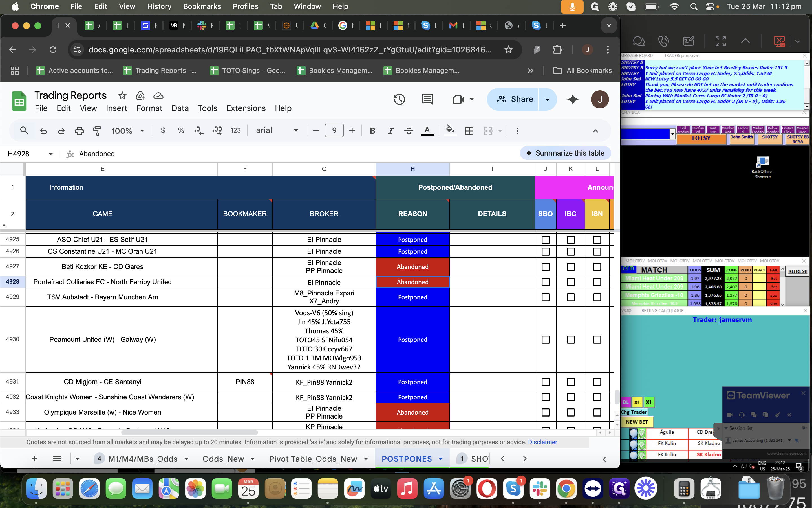Click Decrease decimal places icon
The image size is (812, 508).
click(199, 130)
